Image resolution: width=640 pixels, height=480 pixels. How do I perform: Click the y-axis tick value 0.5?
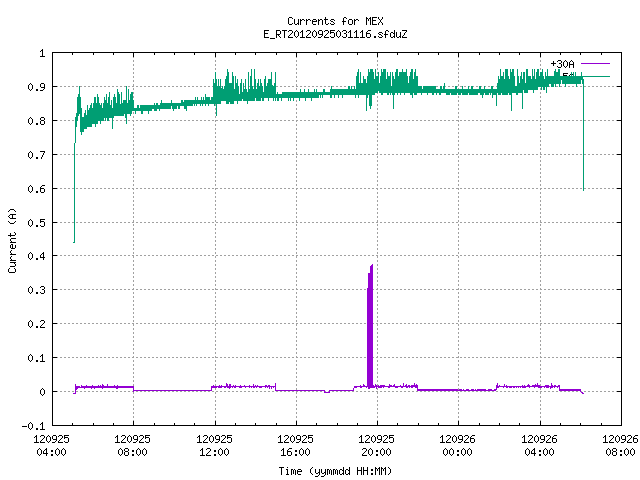pyautogui.click(x=36, y=223)
